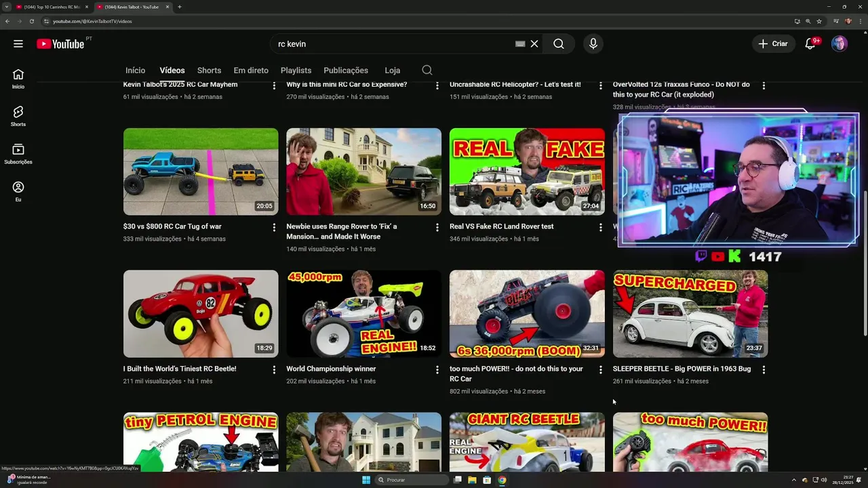Open File Explorer from the taskbar
This screenshot has width=868, height=488.
(472, 480)
